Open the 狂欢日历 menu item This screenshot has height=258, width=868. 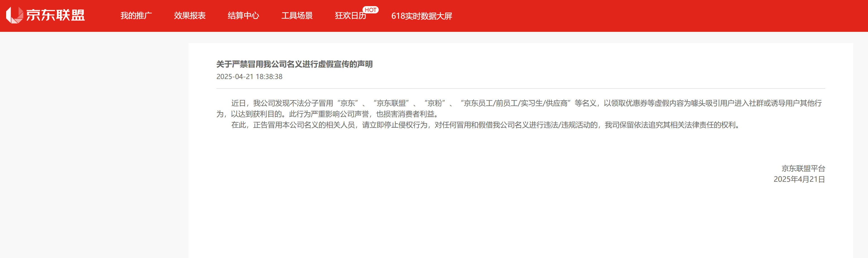(350, 16)
